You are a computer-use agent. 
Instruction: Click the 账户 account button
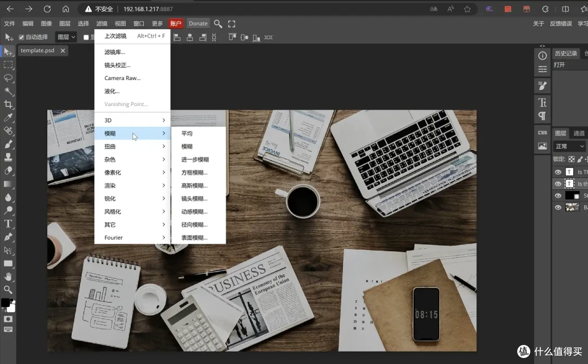coord(175,23)
